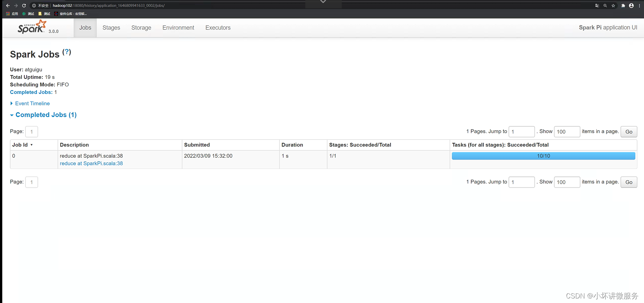This screenshot has width=644, height=303.
Task: Click the Scheduling Mode: FIFO line
Action: (x=39, y=84)
